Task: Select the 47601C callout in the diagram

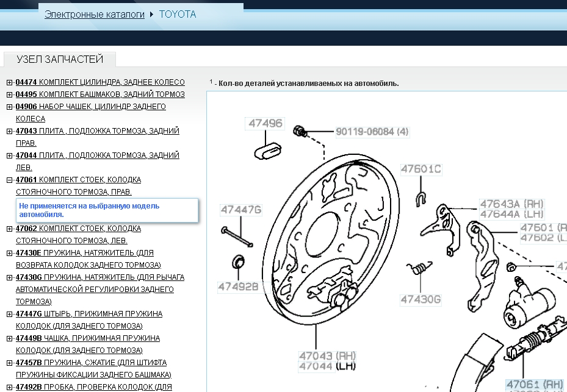Action: point(421,169)
